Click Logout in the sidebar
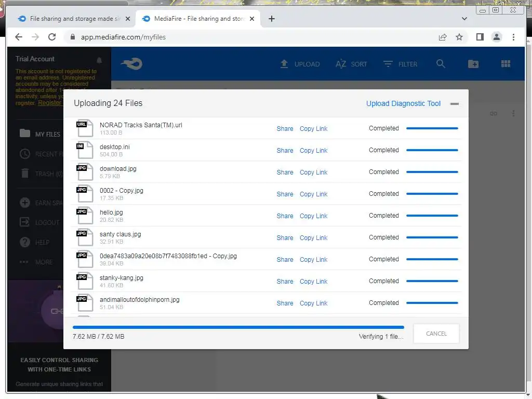 click(39, 222)
